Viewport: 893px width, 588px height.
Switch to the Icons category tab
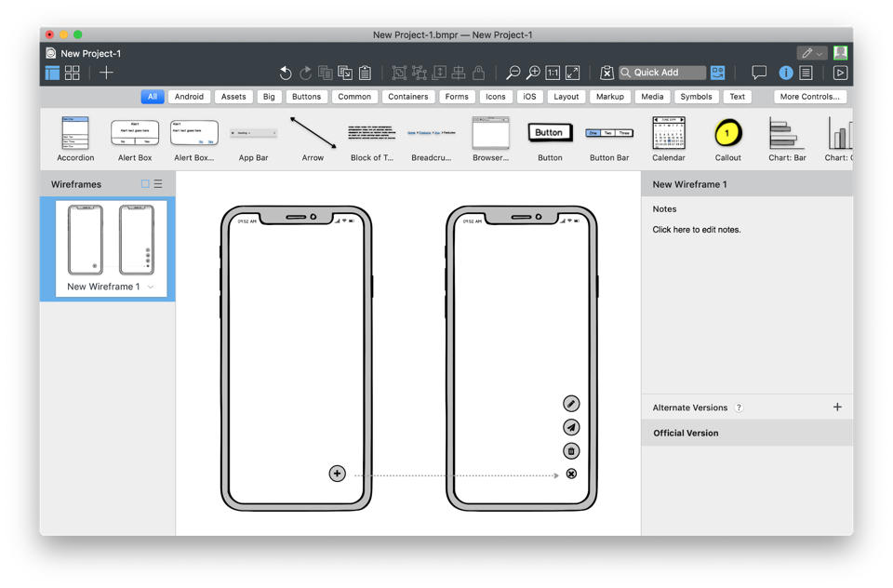tap(496, 96)
